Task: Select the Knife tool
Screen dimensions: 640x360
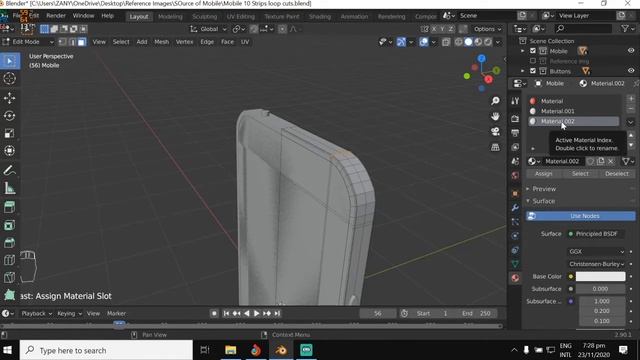Action: pos(10,278)
